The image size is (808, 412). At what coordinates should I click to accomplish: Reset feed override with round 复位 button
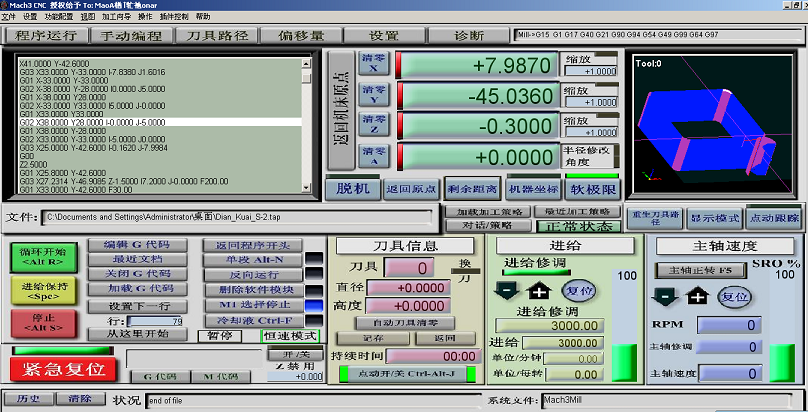(x=580, y=290)
